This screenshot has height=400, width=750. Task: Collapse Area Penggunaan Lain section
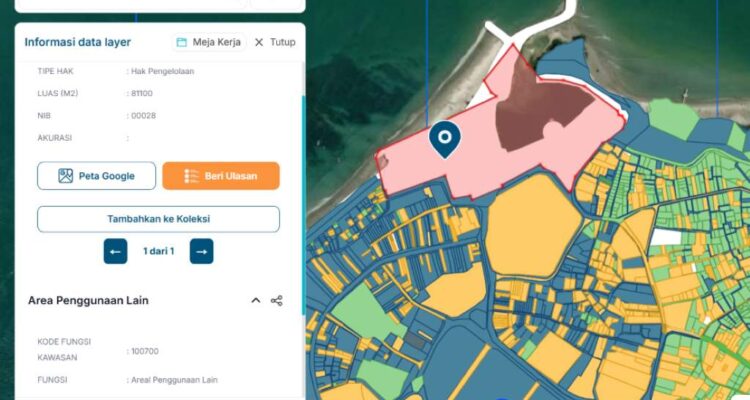(256, 300)
